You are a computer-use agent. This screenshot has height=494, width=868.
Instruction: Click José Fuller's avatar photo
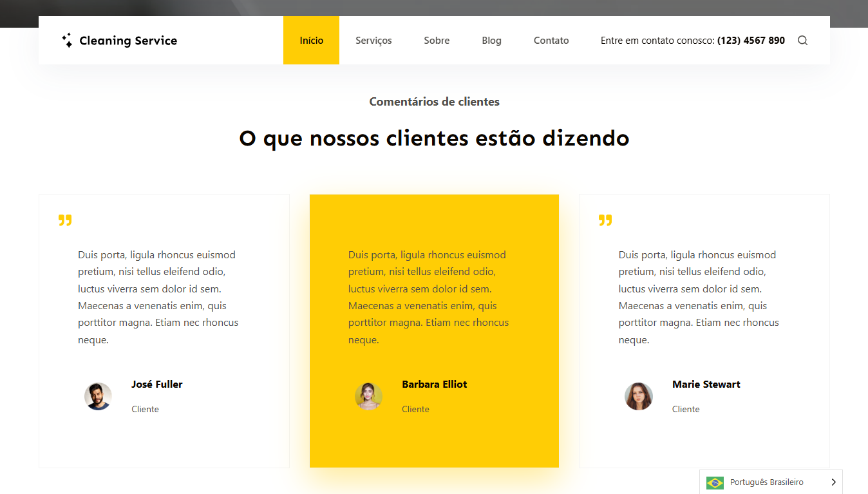click(x=98, y=396)
